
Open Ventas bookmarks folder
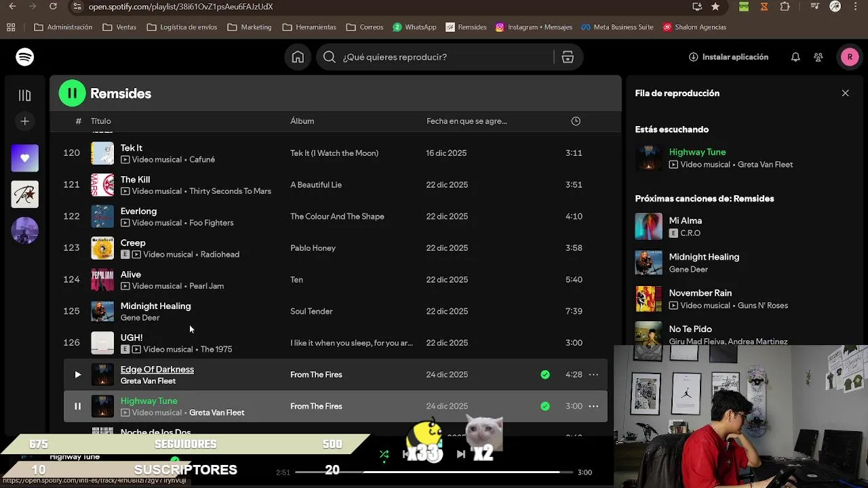[119, 27]
